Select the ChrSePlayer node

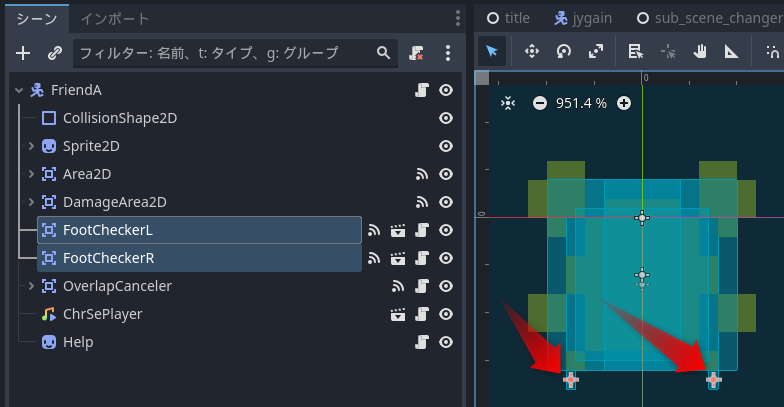pos(102,314)
